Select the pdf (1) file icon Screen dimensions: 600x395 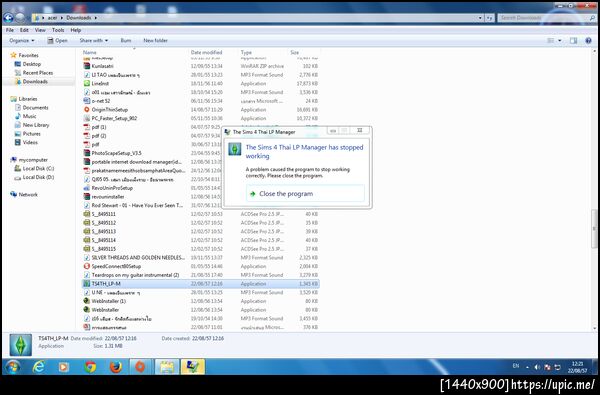point(86,127)
